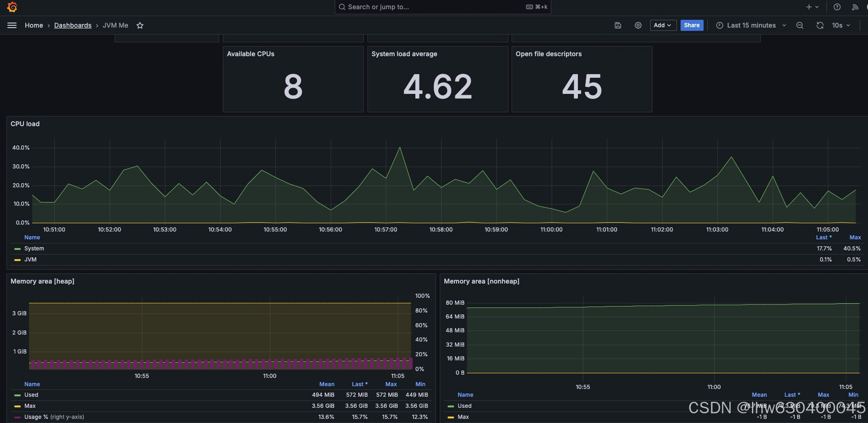Click the CPU load peak near 10:57

coord(400,147)
